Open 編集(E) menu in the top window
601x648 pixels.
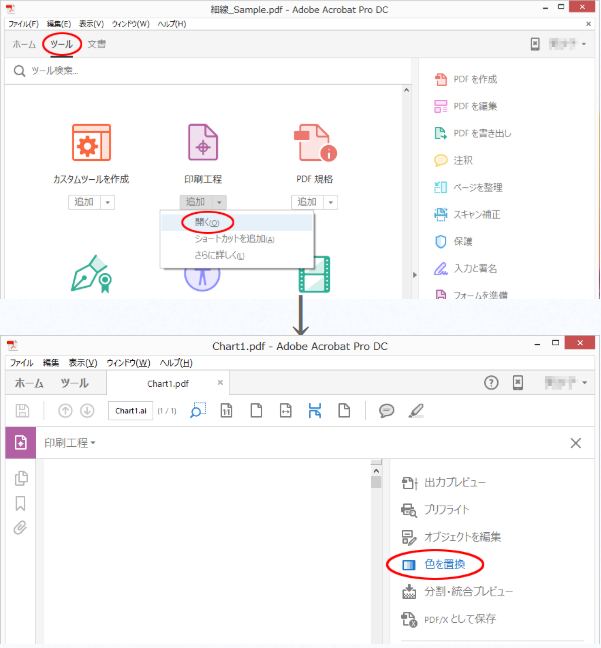(x=59, y=24)
